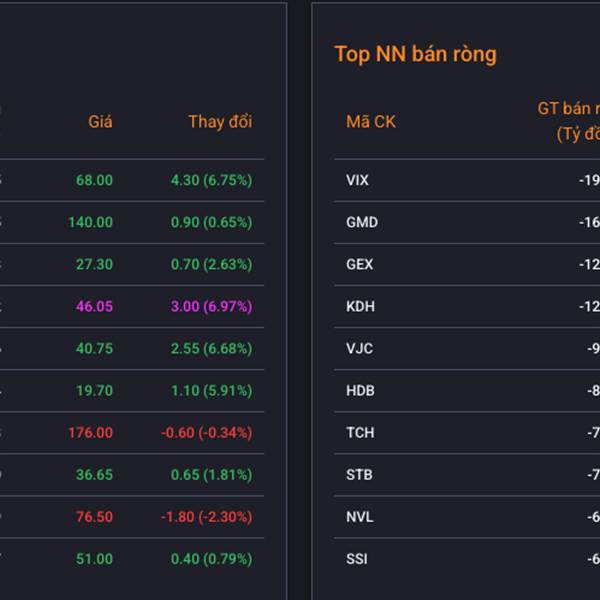Viewport: 600px width, 600px height.
Task: Open the SSI ticker entry
Action: point(357,558)
